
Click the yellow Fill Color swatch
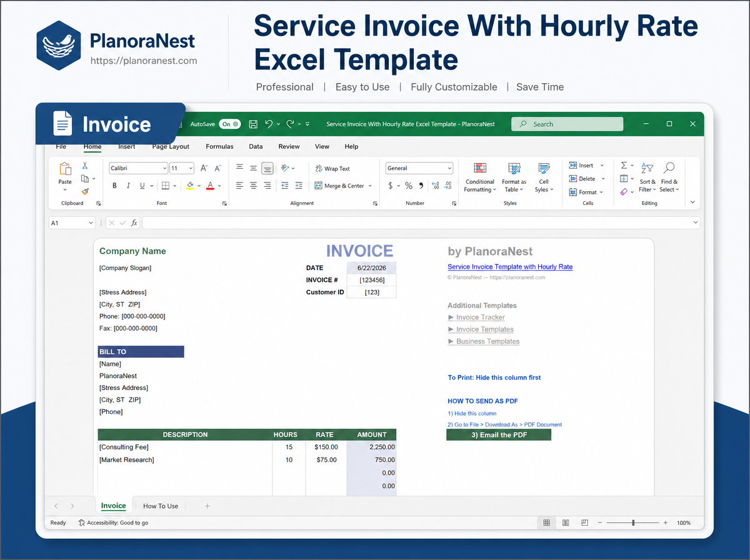click(190, 186)
